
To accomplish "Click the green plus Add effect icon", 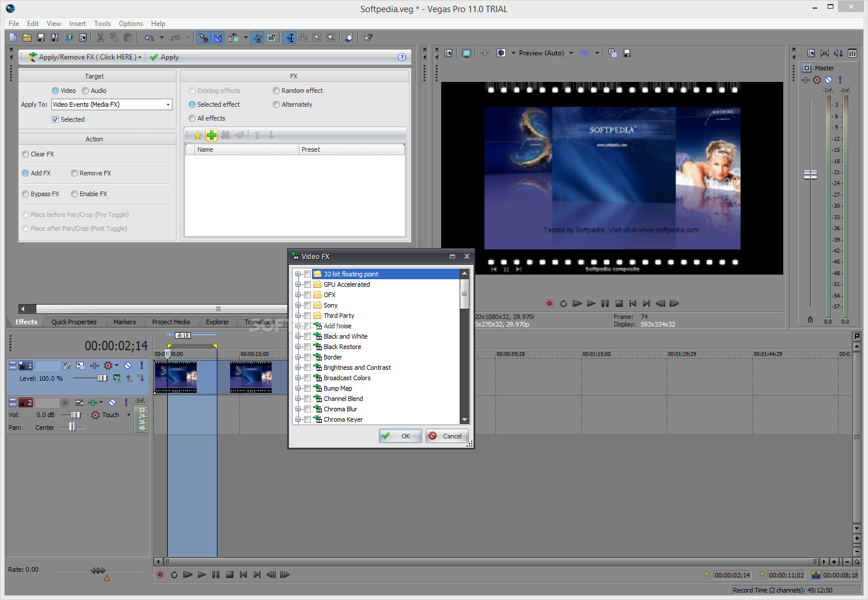I will 212,135.
